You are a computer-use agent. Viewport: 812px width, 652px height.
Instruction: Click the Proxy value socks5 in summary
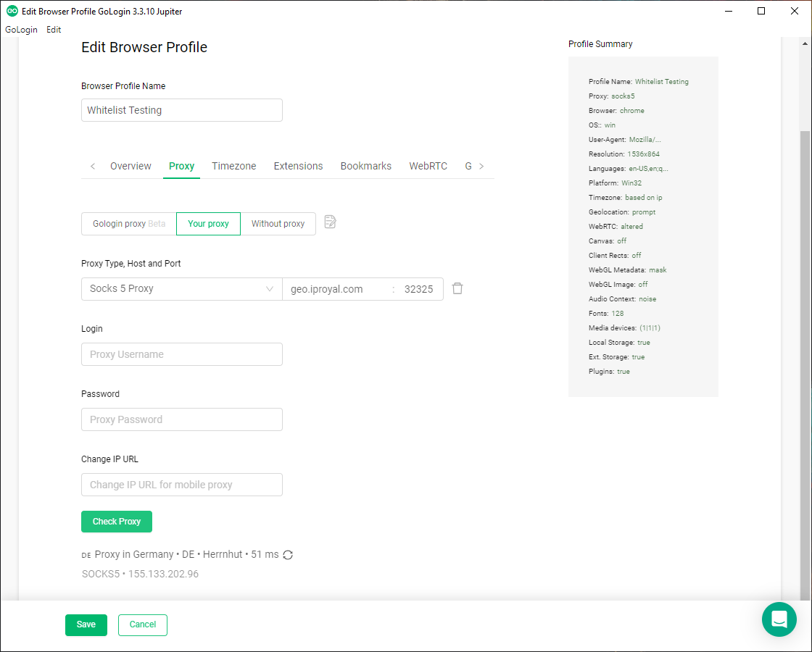tap(623, 96)
